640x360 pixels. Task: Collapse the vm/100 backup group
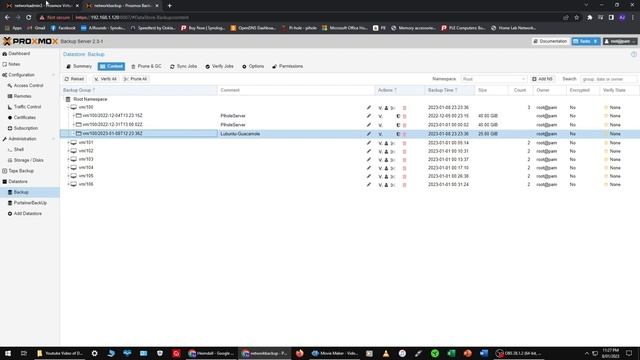(x=68, y=107)
